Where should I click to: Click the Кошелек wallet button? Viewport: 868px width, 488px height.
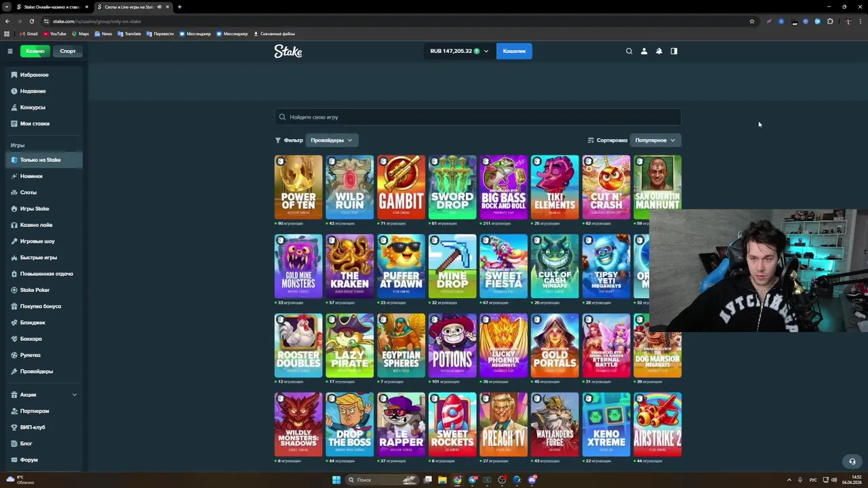pyautogui.click(x=514, y=51)
